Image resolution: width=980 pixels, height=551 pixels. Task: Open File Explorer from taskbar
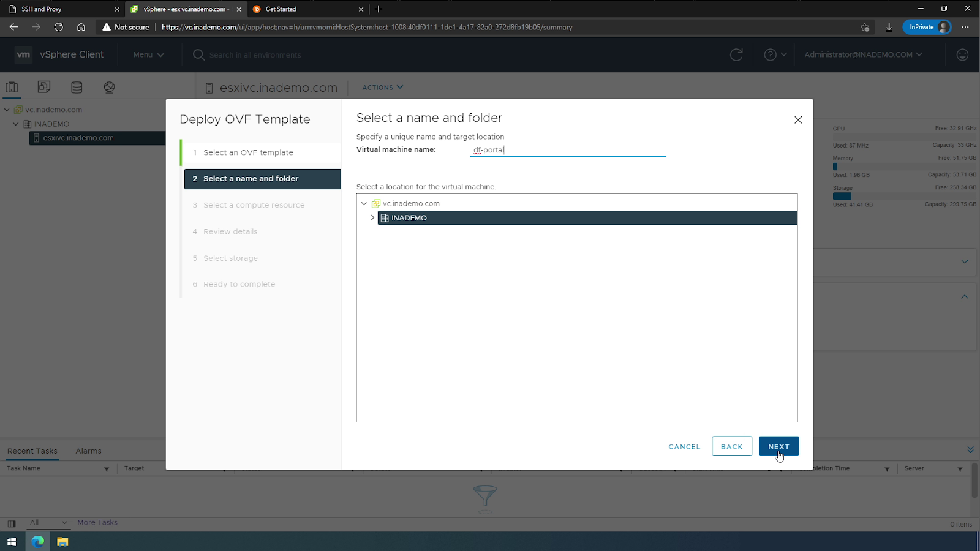62,542
